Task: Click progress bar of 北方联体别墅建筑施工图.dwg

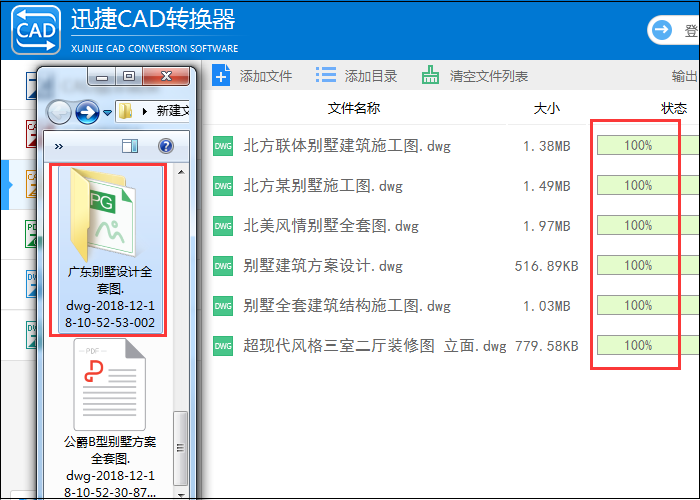Action: [x=648, y=146]
